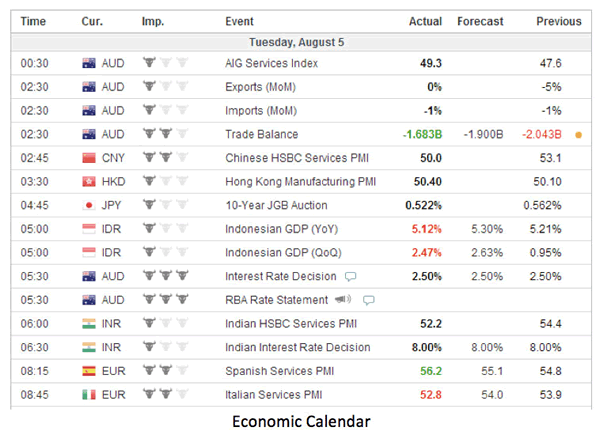Click the China flag icon beside CNY
This screenshot has width=600, height=435.
[89, 158]
